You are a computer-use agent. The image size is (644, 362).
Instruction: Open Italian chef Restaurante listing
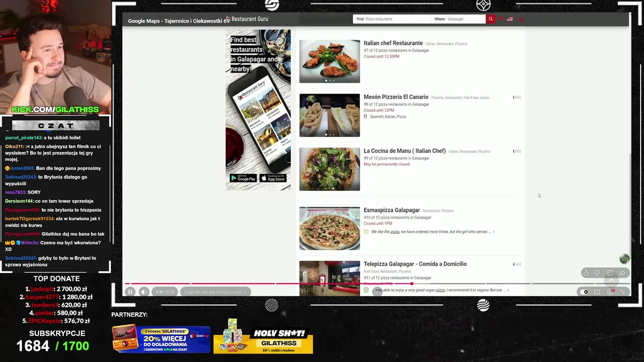coord(393,43)
